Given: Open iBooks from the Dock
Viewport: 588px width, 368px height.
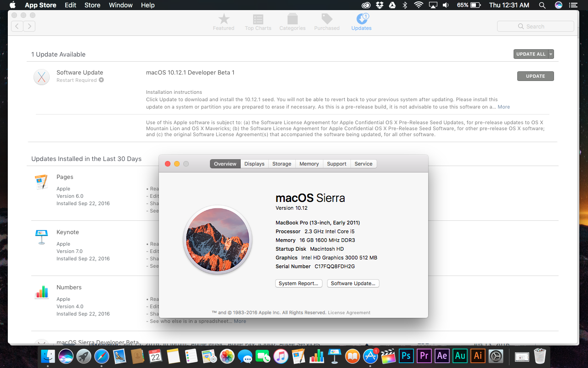Looking at the screenshot, I should [x=352, y=356].
